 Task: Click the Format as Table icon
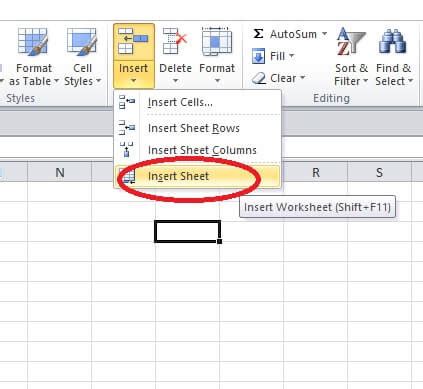click(33, 42)
